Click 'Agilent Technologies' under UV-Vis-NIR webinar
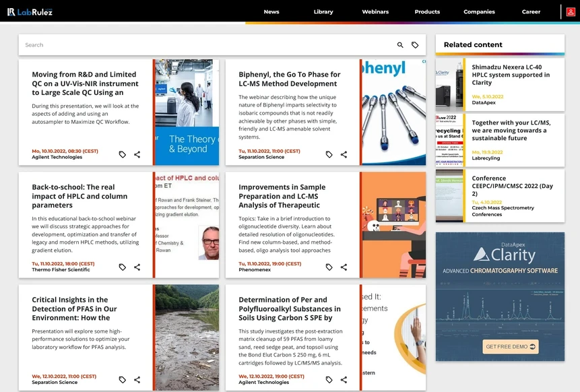Image resolution: width=580 pixels, height=392 pixels. click(57, 157)
